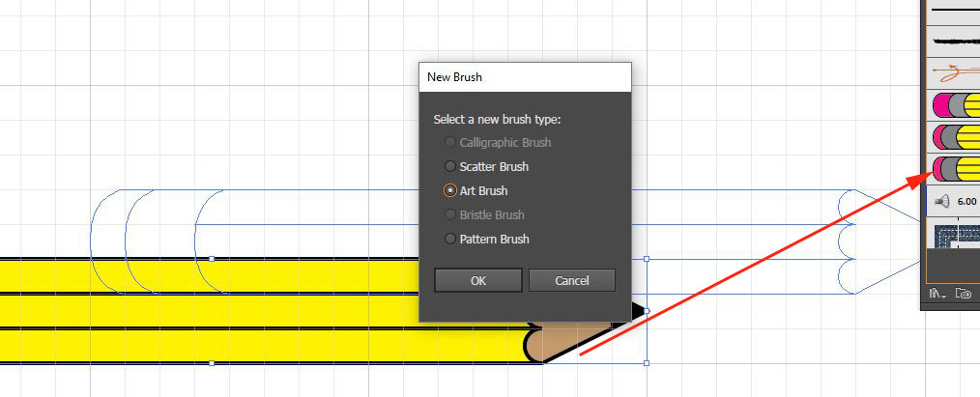Confirm the New Brush dialog with OK
This screenshot has width=980, height=397.
coord(477,280)
